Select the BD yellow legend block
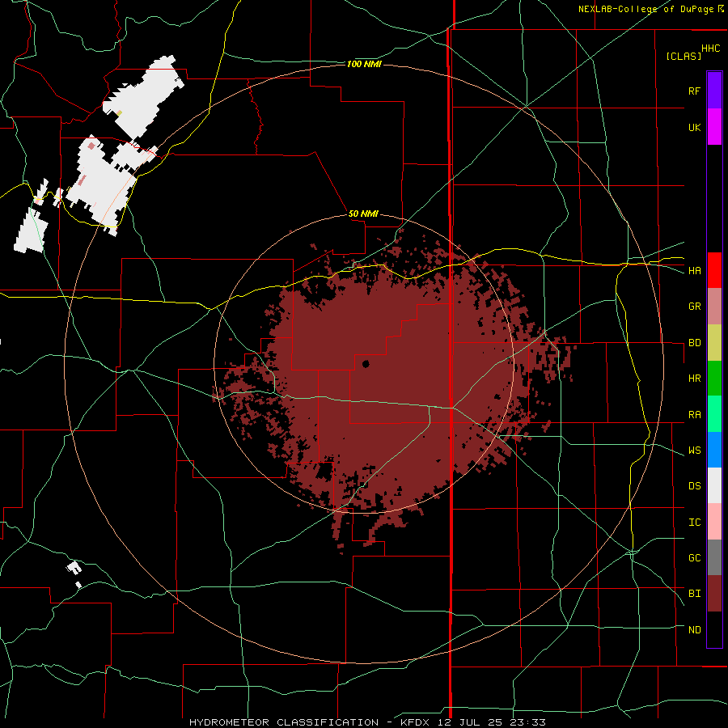This screenshot has width=728, height=728. click(x=714, y=343)
